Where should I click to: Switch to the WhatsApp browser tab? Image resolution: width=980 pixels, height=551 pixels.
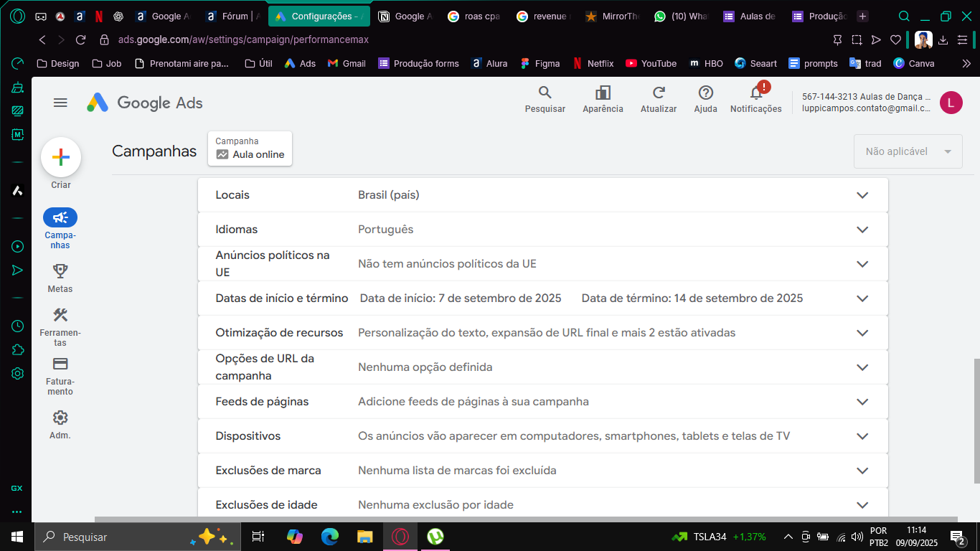[682, 16]
